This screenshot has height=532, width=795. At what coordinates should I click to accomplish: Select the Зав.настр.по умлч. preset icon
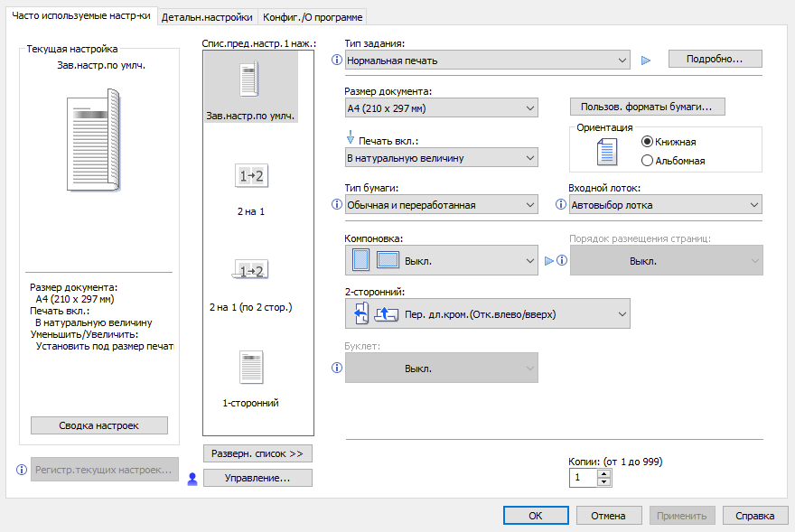pyautogui.click(x=250, y=81)
